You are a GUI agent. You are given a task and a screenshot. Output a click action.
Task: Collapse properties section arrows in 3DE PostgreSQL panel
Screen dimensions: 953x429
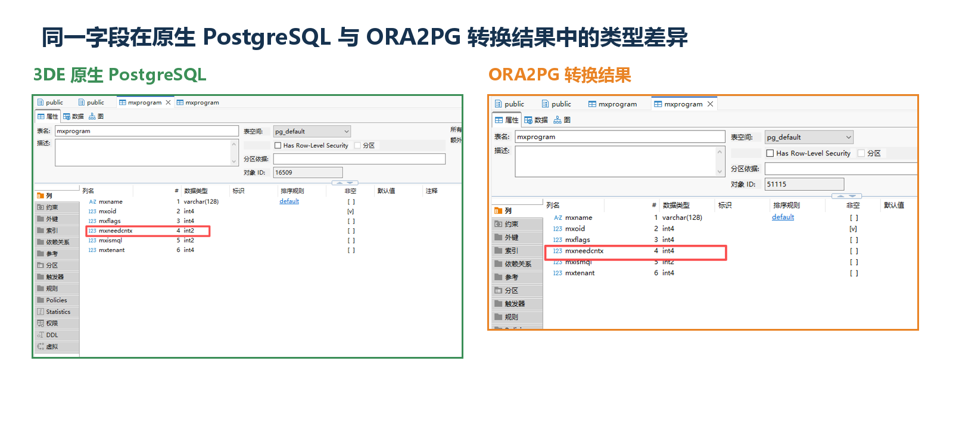[344, 182]
